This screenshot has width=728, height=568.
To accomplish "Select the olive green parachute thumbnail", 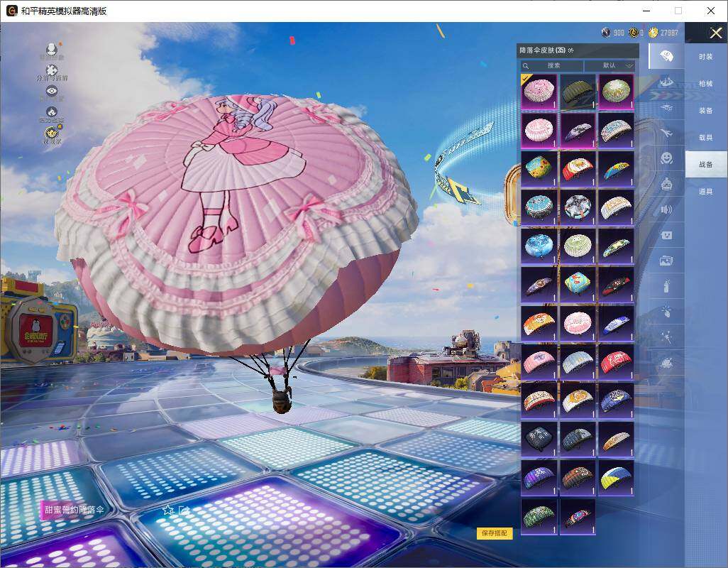I will coord(577,92).
